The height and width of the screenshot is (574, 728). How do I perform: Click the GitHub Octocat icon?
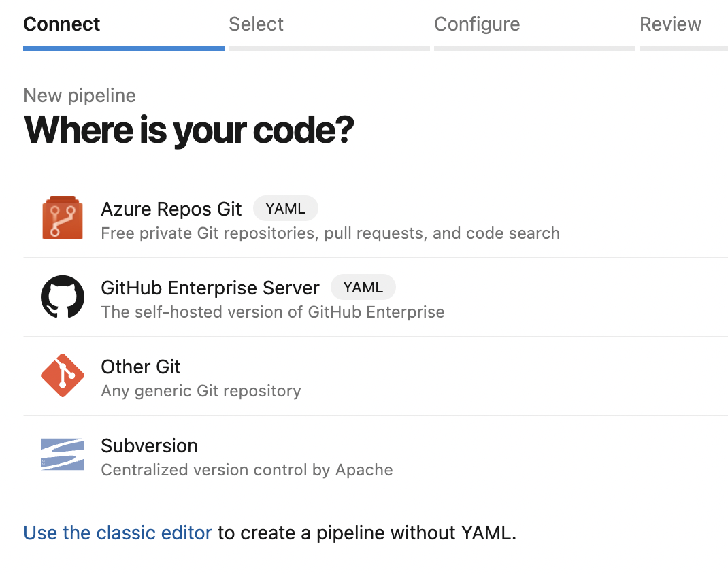[x=62, y=297]
